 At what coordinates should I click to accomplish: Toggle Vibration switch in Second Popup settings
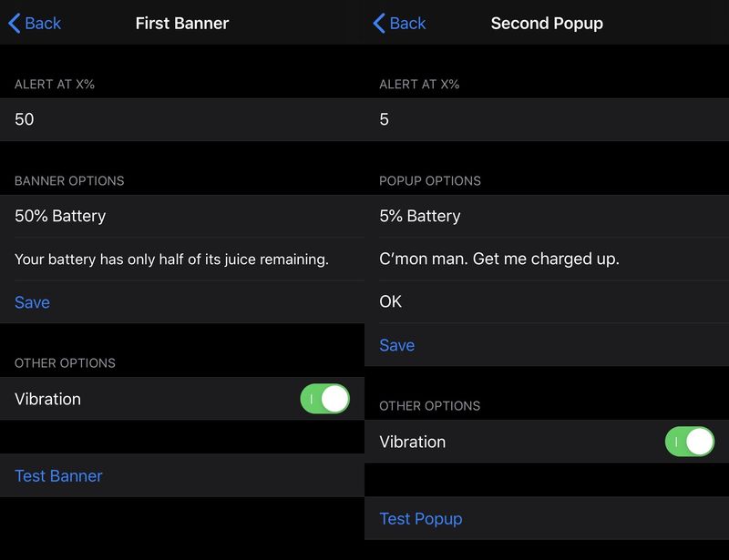coord(690,442)
